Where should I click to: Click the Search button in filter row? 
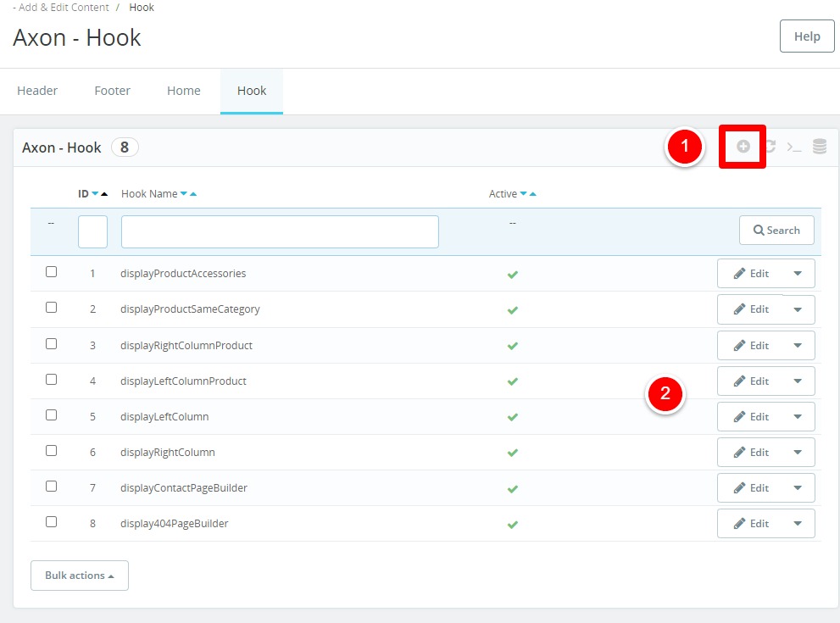point(776,231)
